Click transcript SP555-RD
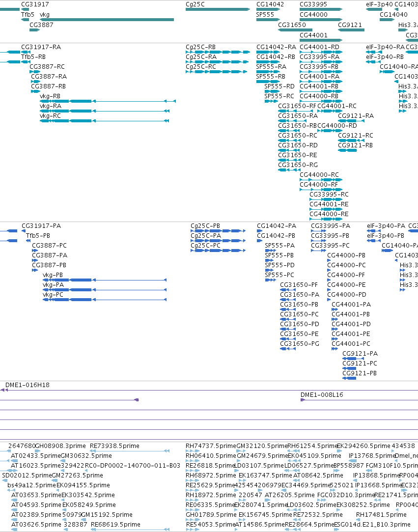418x532 pixels. point(279,86)
